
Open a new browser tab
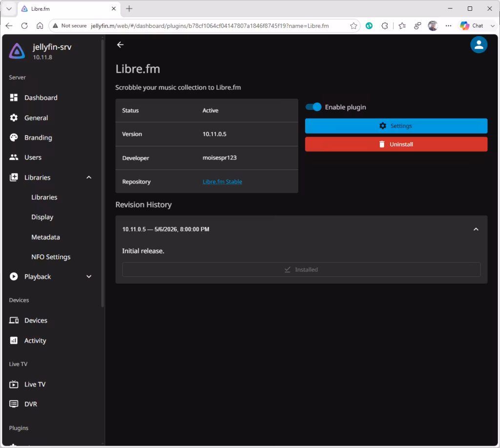tap(129, 9)
